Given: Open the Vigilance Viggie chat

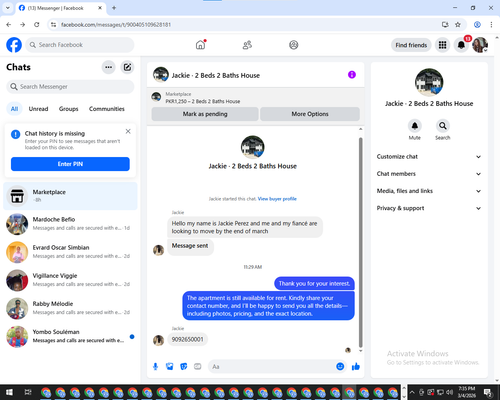Looking at the screenshot, I should (70, 280).
